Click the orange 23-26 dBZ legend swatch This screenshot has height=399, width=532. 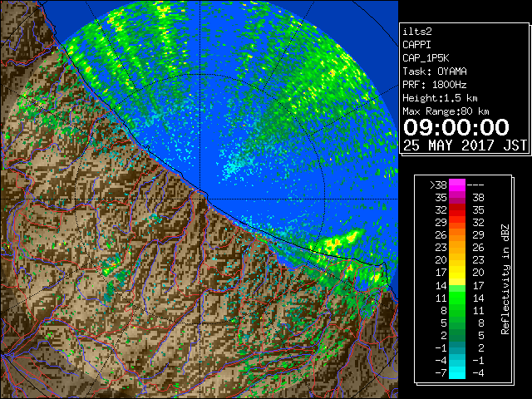tap(457, 248)
